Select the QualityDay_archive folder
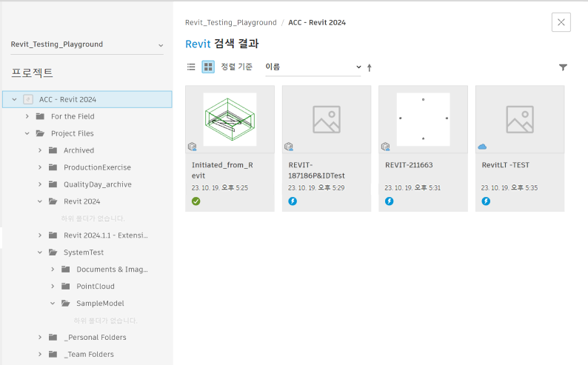Image resolution: width=588 pixels, height=365 pixels. 98,184
